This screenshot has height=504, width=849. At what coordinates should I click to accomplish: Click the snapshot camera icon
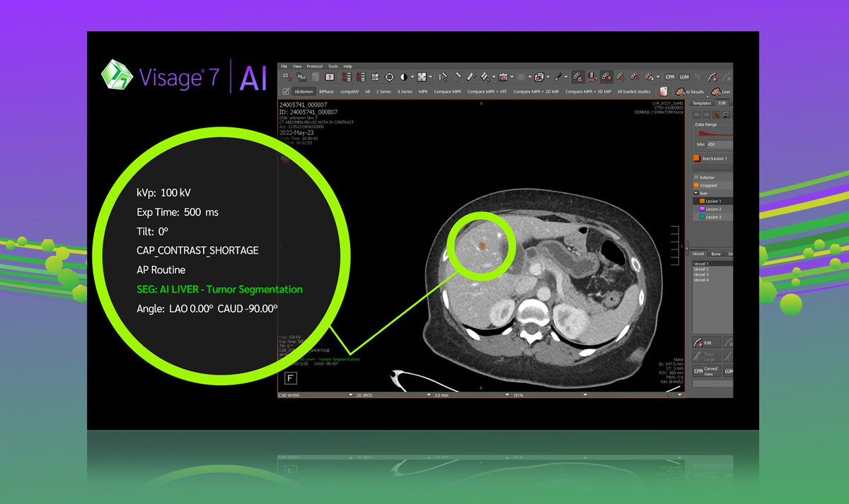pos(504,77)
